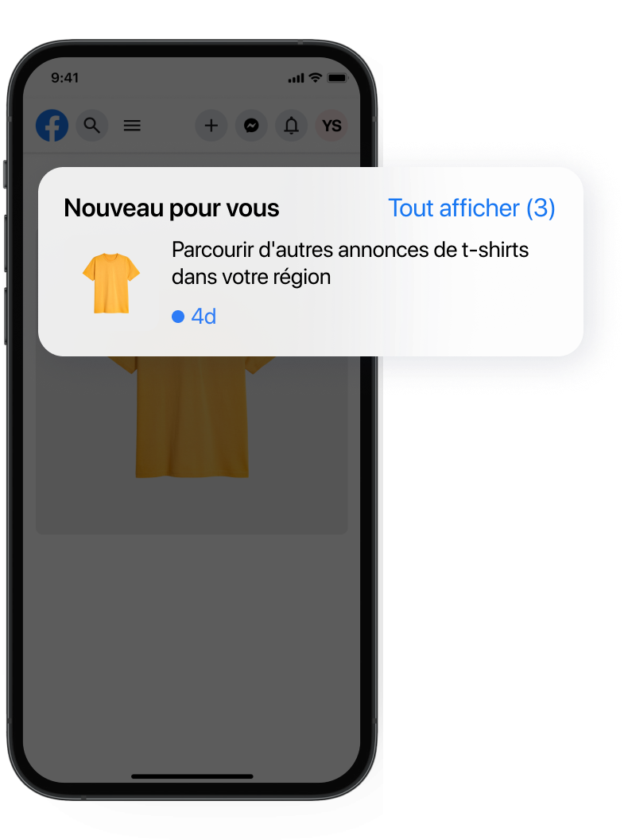This screenshot has height=840, width=628.
Task: Click the plus create icon
Action: click(x=211, y=126)
